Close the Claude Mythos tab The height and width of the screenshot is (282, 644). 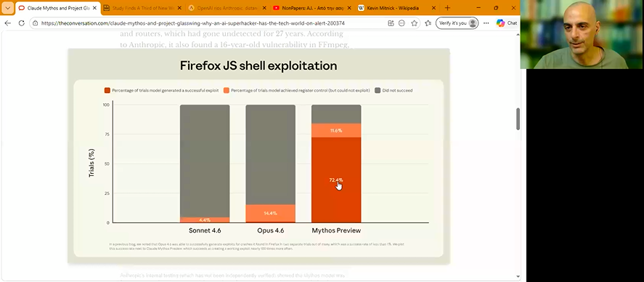(94, 8)
